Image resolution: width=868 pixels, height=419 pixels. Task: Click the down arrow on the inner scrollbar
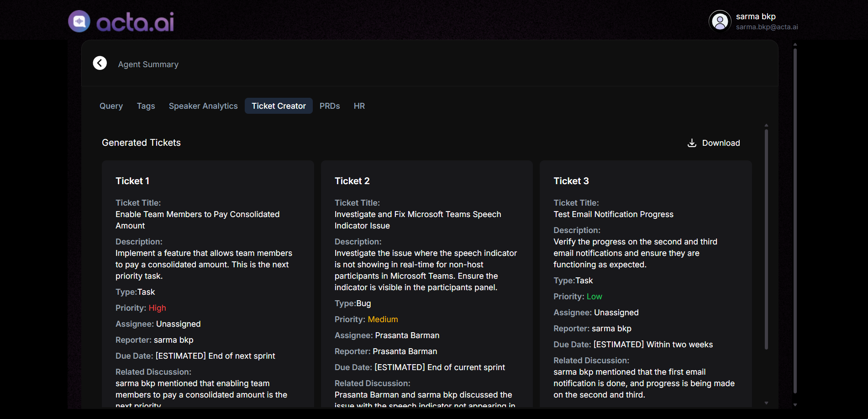click(766, 403)
